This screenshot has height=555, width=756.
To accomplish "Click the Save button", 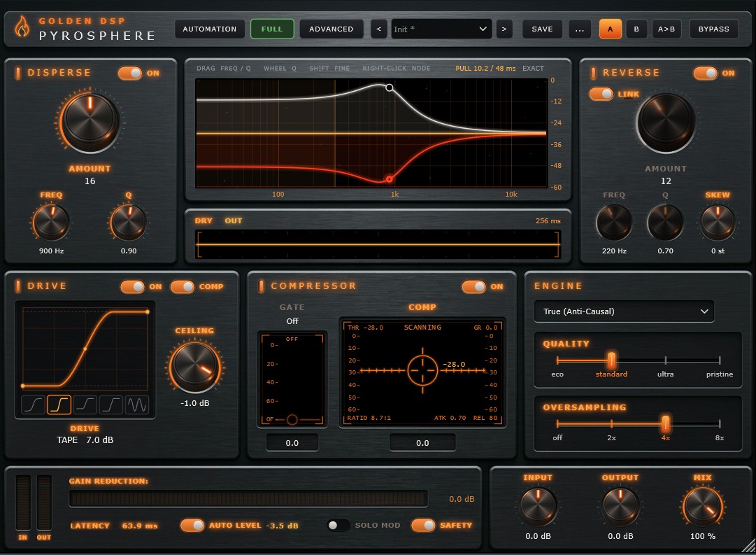I will (x=543, y=29).
